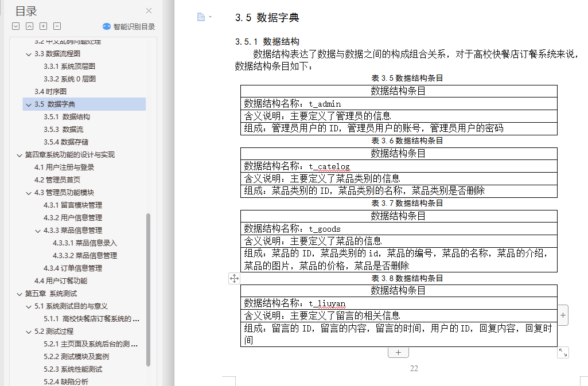
Task: Click cell 含义说明：主要定义了留言的相关信息
Action: 399,315
